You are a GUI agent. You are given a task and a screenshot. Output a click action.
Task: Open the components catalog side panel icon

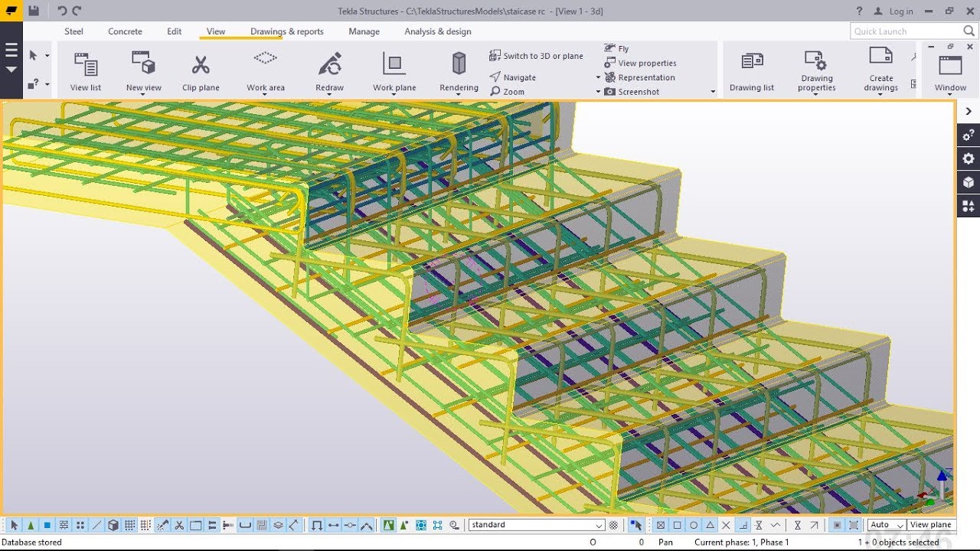click(969, 206)
